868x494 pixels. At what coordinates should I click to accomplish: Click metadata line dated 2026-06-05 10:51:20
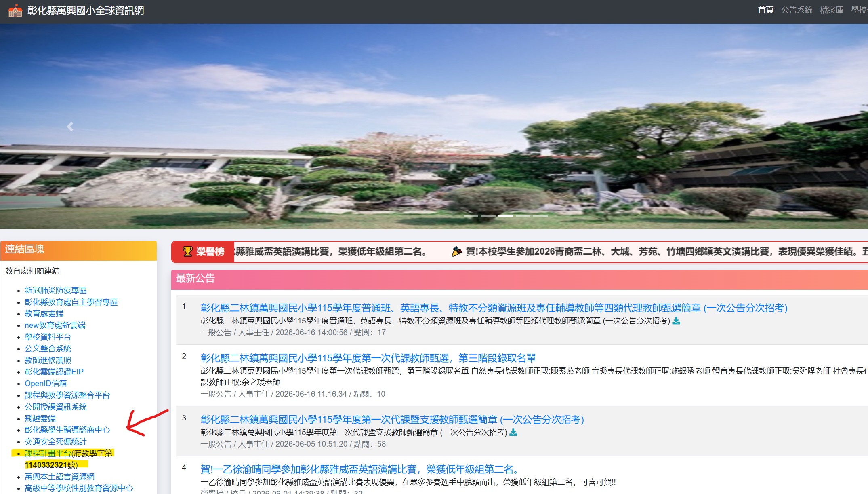293,444
